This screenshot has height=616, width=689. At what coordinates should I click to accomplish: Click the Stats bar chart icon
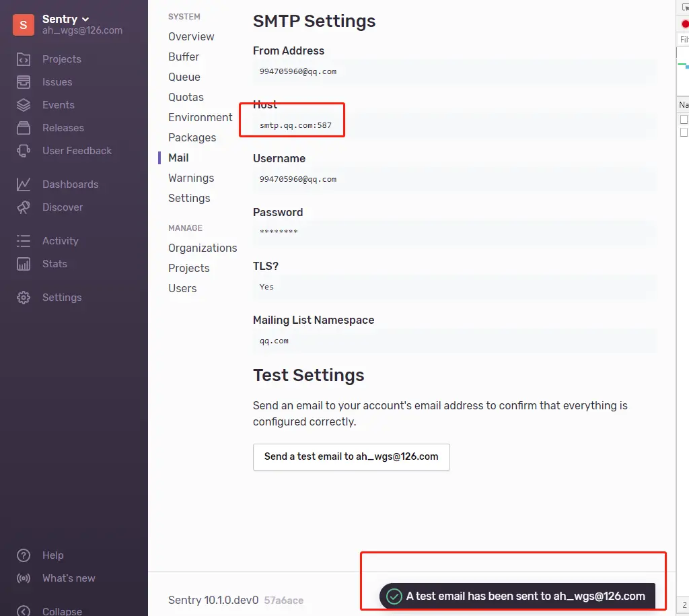(x=24, y=264)
